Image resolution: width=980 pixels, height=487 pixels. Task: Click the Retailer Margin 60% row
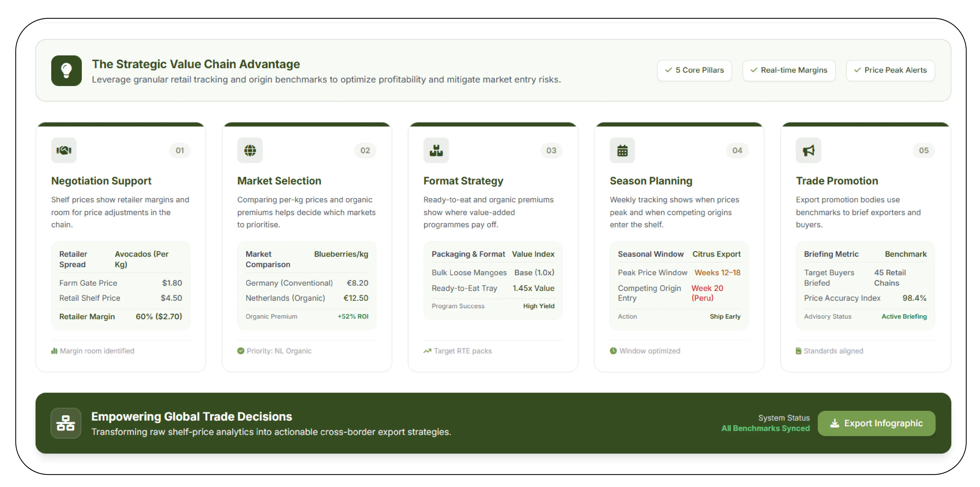[121, 316]
